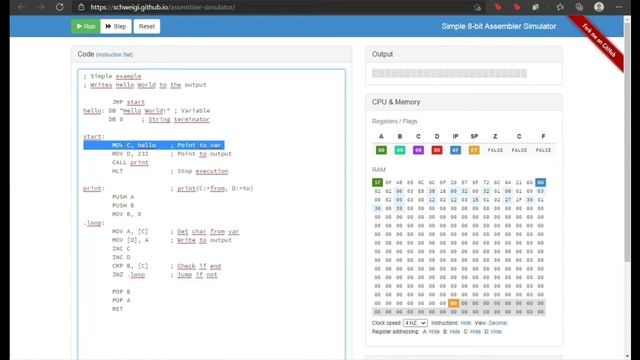Hide register C addressing

(476, 332)
